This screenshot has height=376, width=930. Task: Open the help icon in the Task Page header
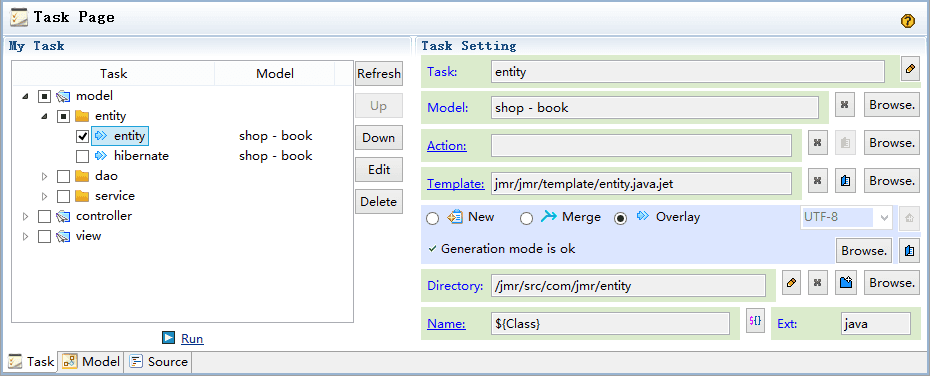coord(907,21)
